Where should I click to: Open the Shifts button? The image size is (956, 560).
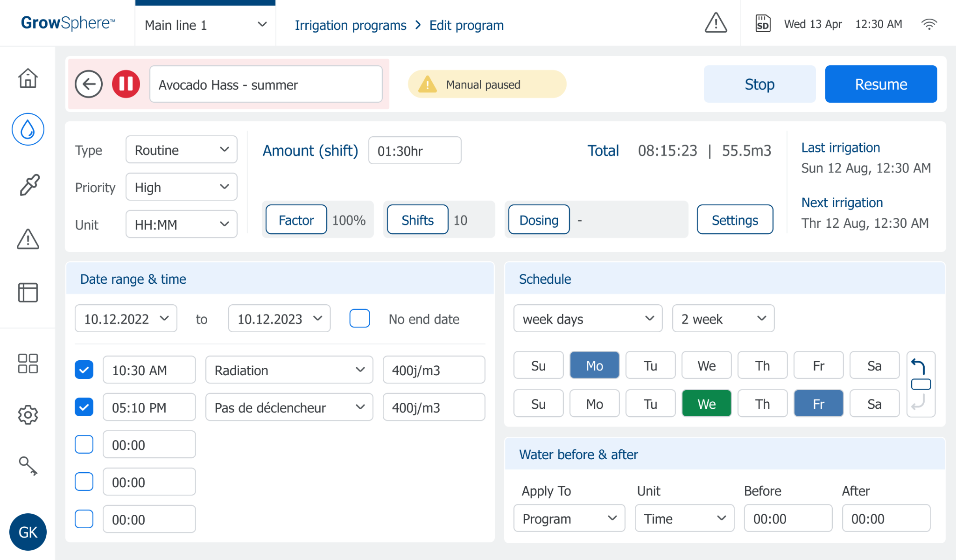418,219
